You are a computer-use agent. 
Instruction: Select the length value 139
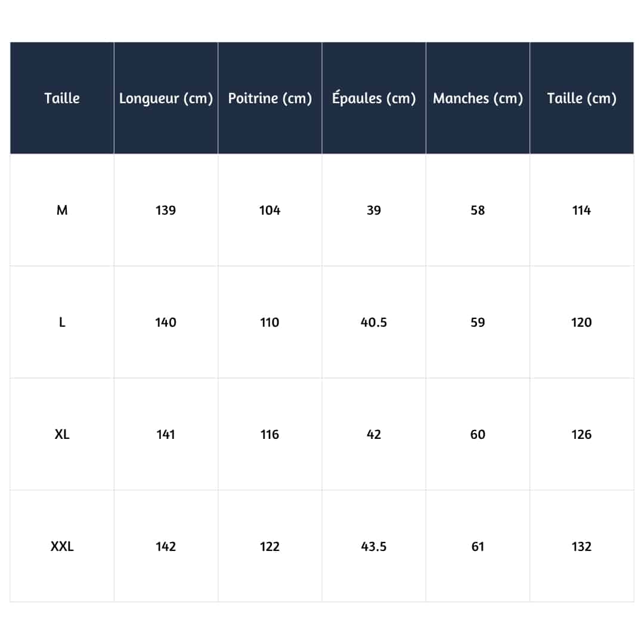(166, 210)
